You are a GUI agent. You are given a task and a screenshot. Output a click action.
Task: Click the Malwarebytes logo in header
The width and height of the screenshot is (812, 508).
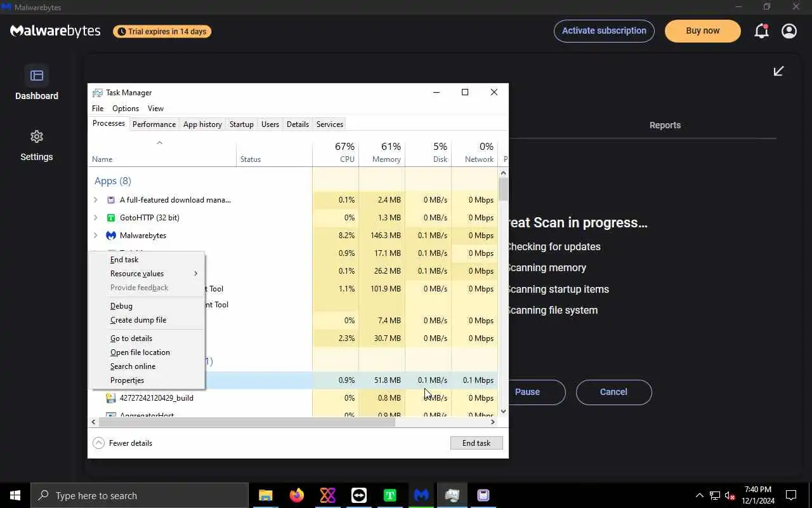click(x=55, y=31)
